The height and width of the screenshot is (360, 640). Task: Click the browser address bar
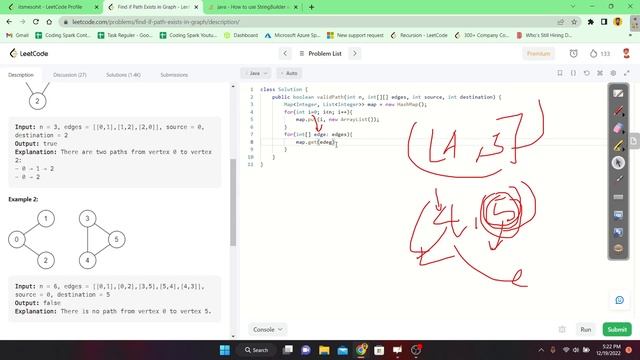310,22
